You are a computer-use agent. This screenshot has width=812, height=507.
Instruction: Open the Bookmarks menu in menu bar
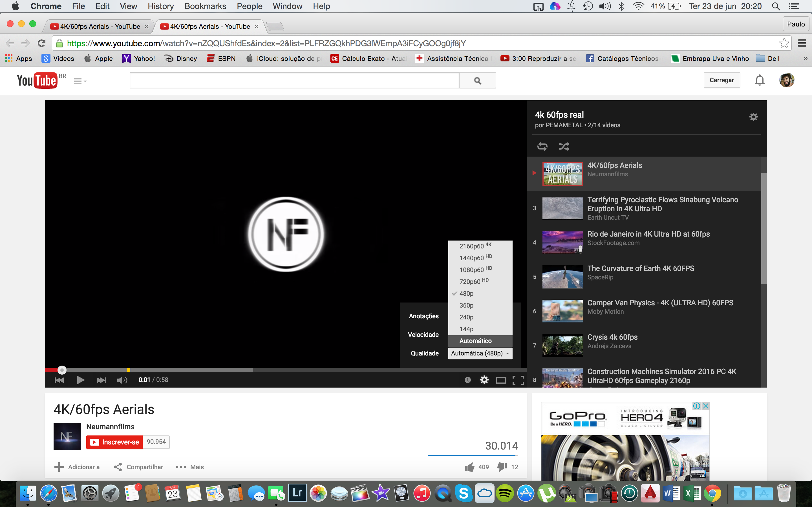pyautogui.click(x=205, y=6)
